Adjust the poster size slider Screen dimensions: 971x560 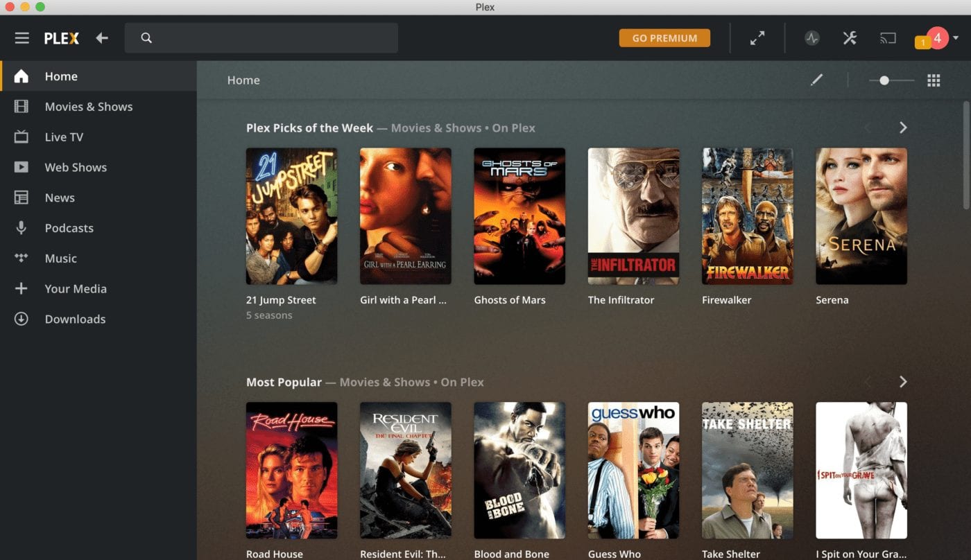pos(884,80)
